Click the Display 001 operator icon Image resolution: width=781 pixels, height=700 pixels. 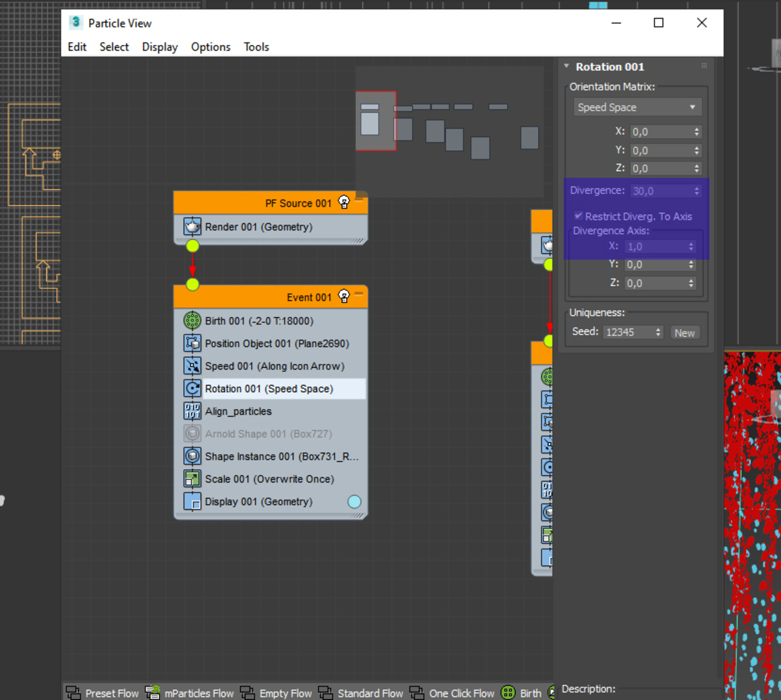(x=192, y=501)
